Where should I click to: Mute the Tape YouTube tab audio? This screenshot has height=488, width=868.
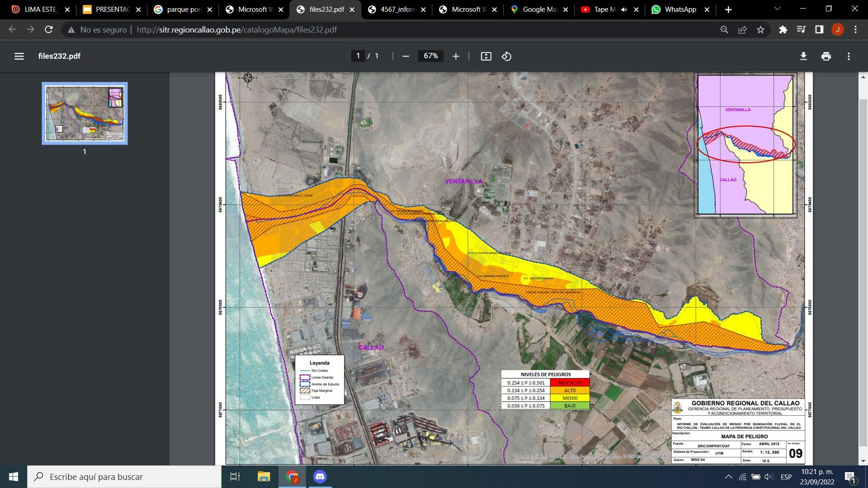(624, 9)
